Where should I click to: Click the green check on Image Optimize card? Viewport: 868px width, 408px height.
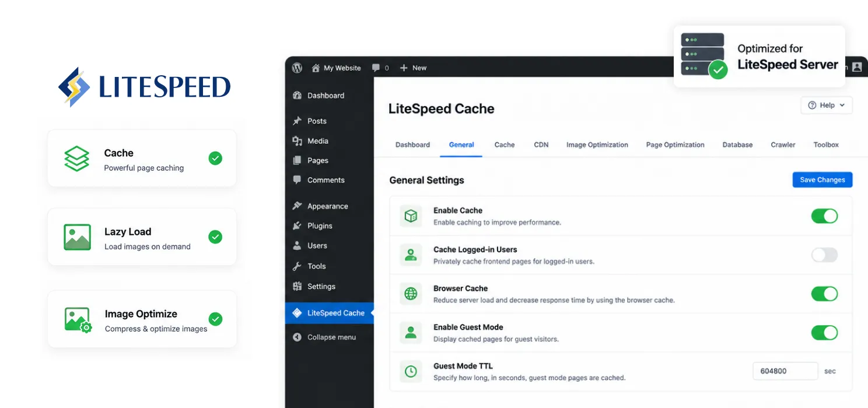pos(215,319)
